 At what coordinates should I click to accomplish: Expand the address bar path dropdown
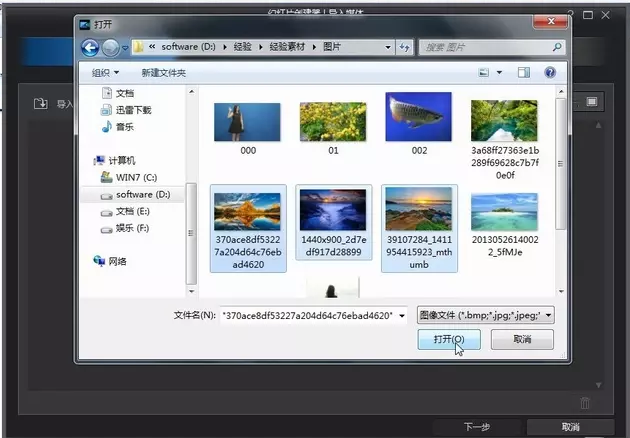(x=388, y=47)
